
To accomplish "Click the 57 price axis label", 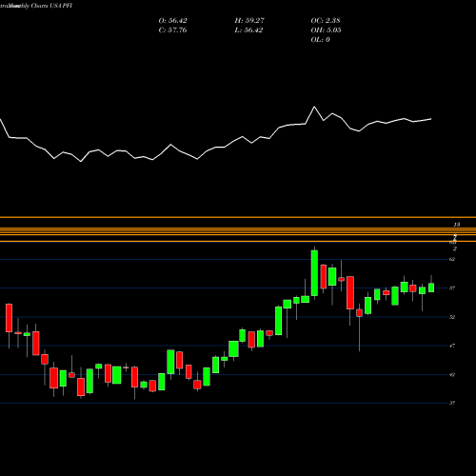I will 452,288.
